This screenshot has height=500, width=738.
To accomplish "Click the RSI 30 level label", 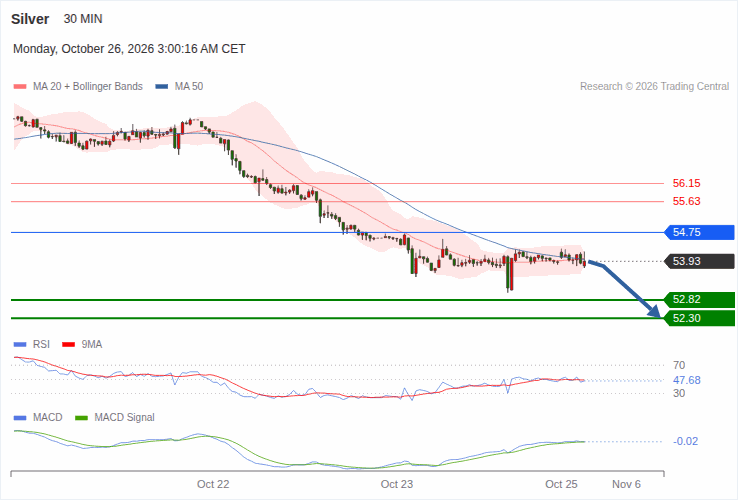I will pos(679,393).
